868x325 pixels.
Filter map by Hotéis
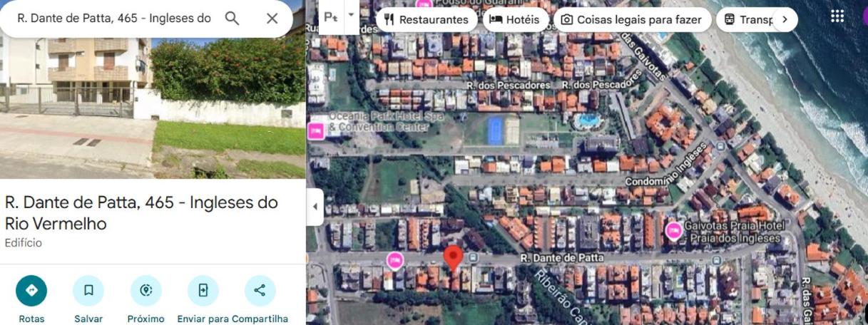point(515,19)
